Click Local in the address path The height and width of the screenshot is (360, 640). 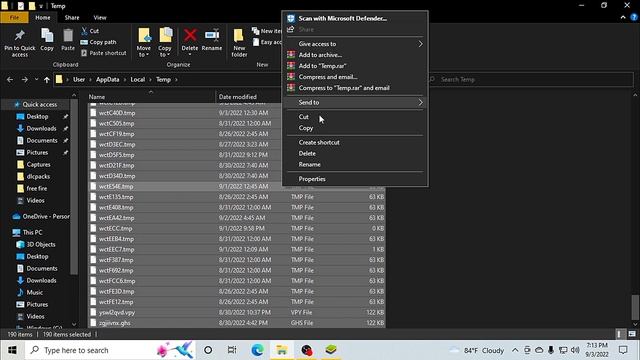[x=138, y=80]
